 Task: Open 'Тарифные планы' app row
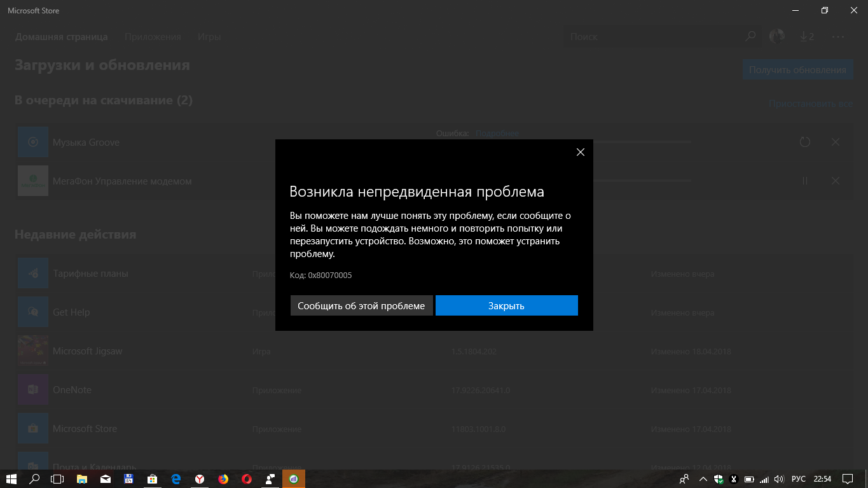point(434,274)
